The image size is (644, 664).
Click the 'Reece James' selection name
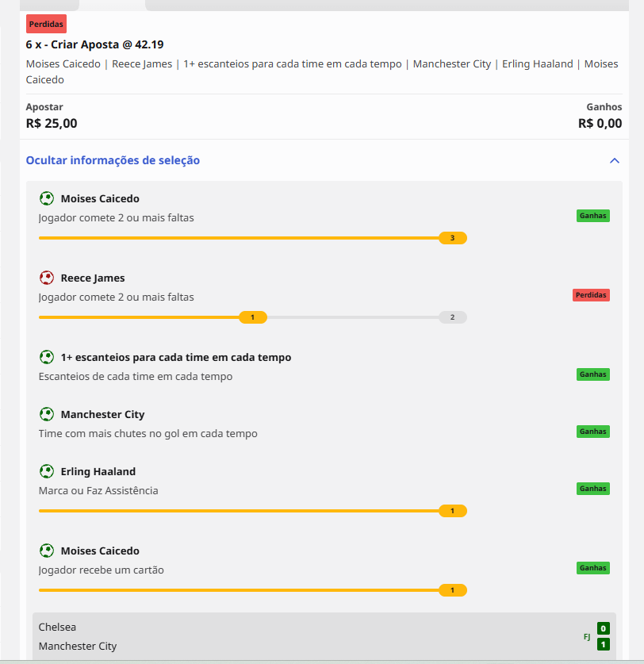[x=93, y=278]
